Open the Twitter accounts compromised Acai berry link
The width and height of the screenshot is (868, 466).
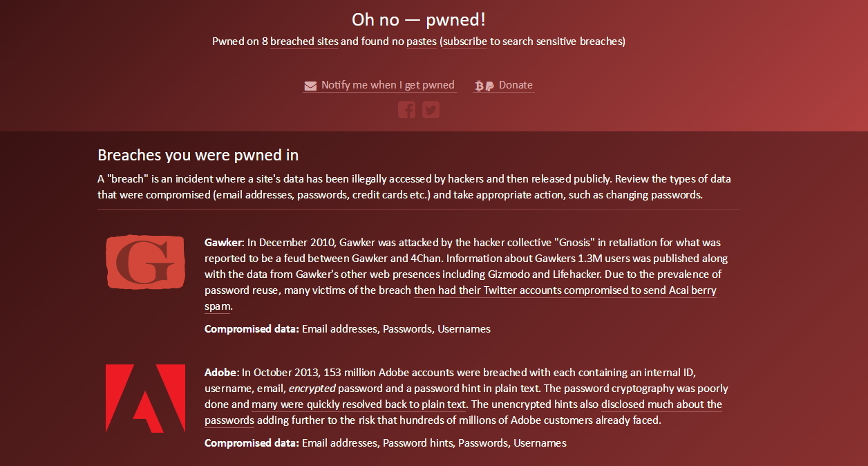pos(565,290)
